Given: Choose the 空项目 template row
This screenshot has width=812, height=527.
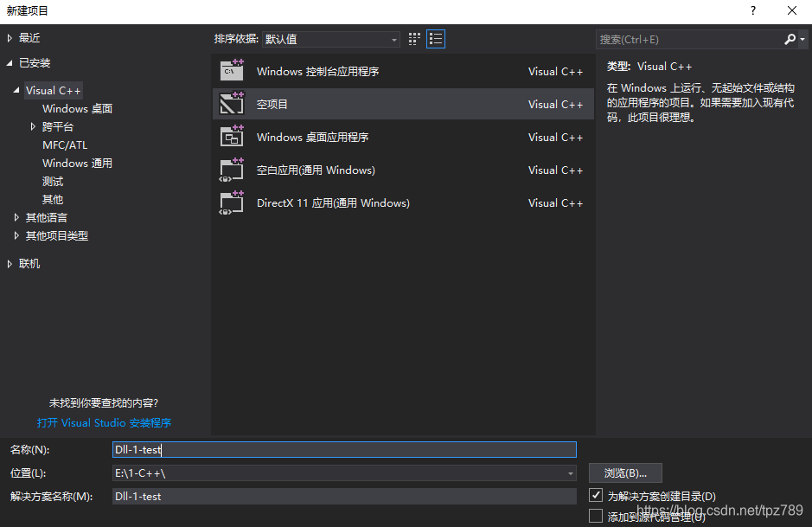Looking at the screenshot, I should click(x=403, y=104).
